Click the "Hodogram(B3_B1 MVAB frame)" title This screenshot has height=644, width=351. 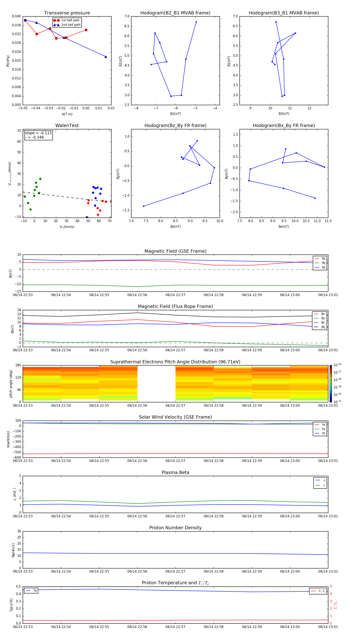pos(284,13)
